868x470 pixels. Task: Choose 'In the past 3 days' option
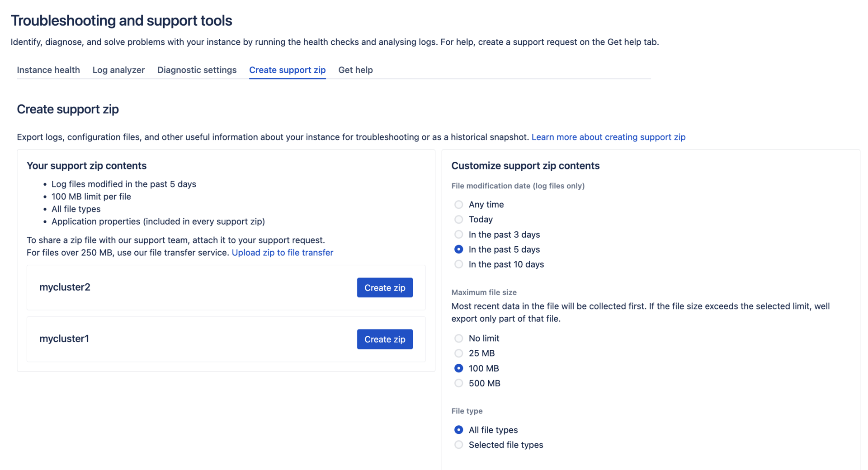(x=458, y=234)
